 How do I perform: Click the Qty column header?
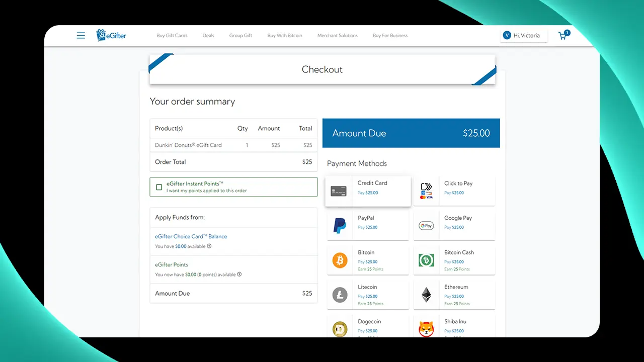pos(243,129)
